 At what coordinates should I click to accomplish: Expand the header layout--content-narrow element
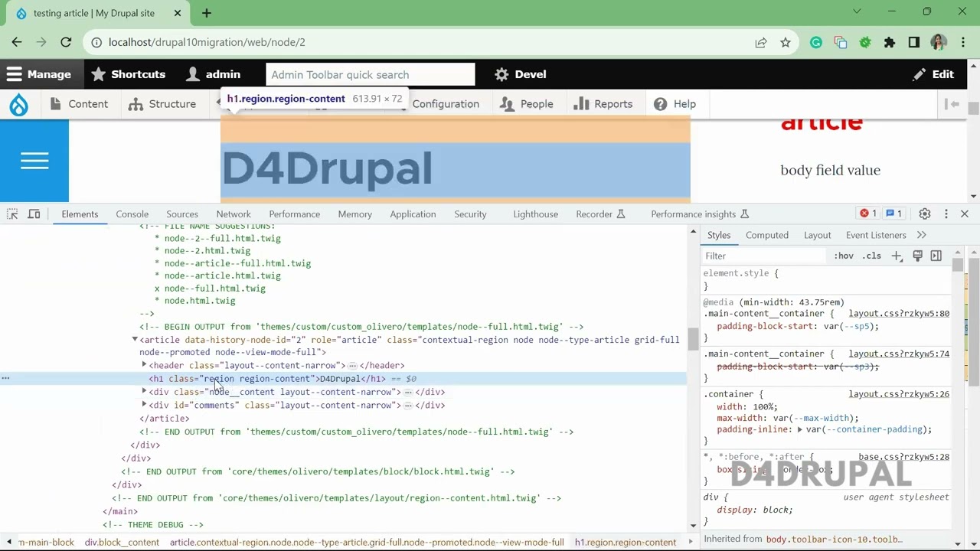tap(144, 365)
